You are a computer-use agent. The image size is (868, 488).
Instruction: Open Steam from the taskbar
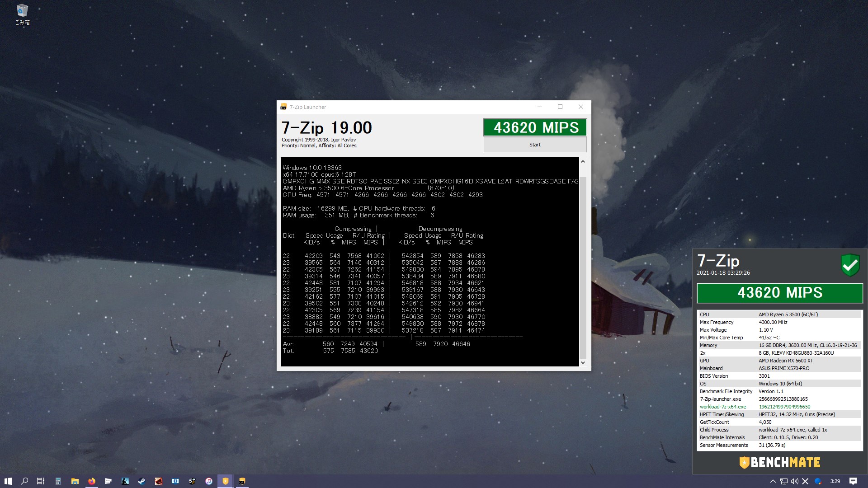coord(142,481)
